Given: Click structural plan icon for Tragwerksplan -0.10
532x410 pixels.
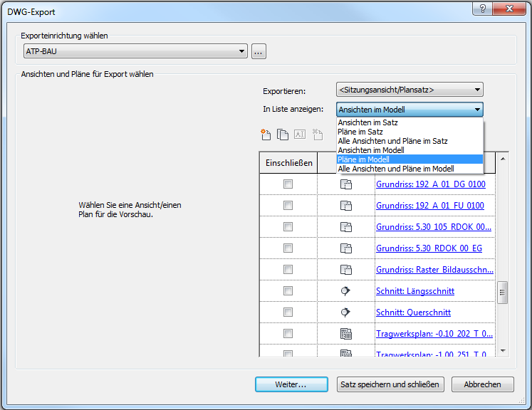Looking at the screenshot, I should click(346, 334).
